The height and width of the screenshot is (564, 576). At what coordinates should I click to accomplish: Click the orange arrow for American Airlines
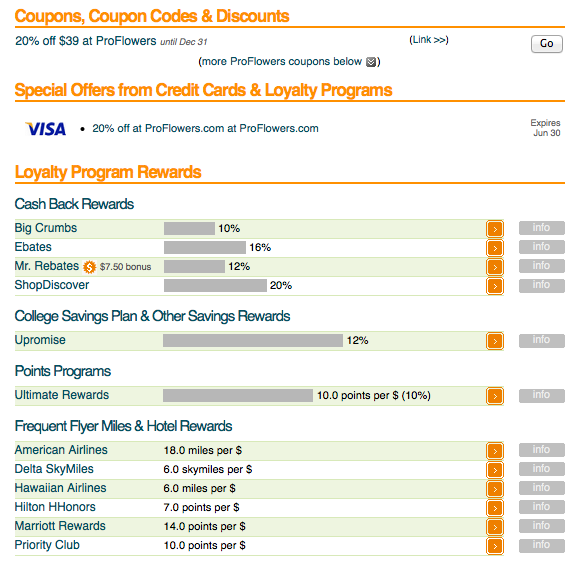coord(495,451)
